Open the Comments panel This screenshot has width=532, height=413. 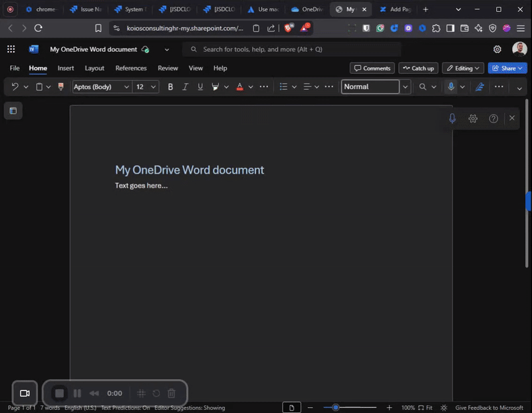tap(372, 68)
